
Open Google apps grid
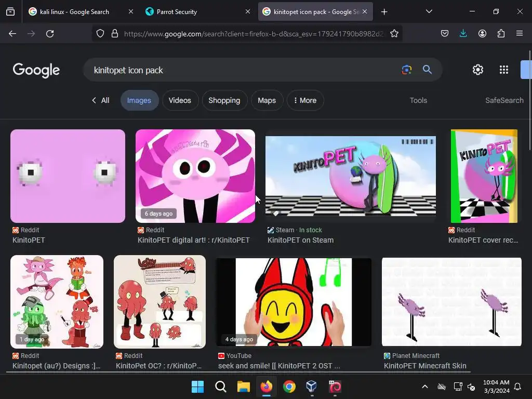point(504,70)
